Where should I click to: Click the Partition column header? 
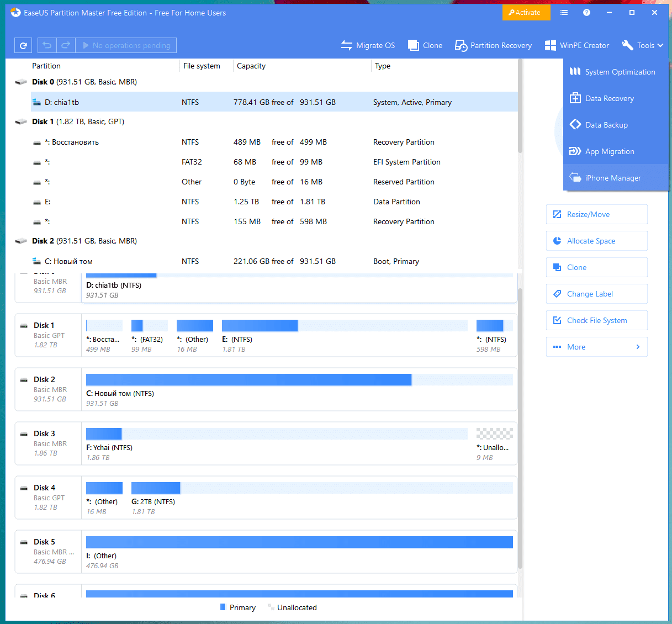[x=46, y=66]
